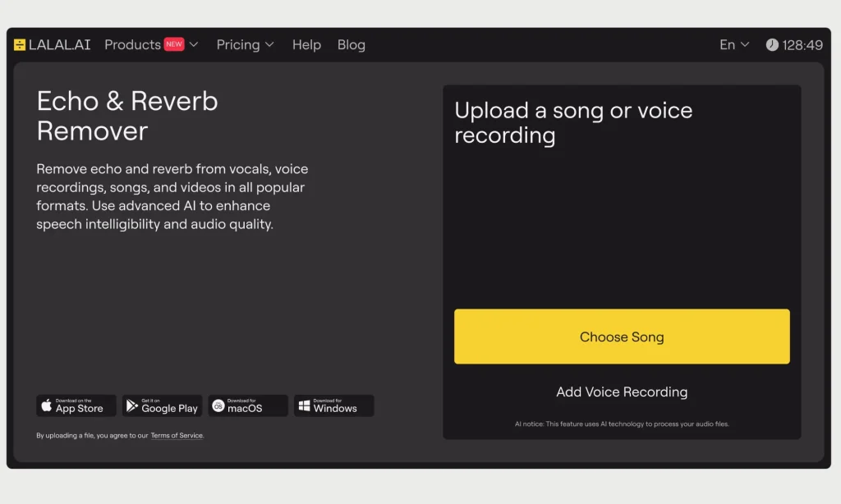Viewport: 841px width, 504px height.
Task: Click the yellow Choose Song button
Action: [622, 337]
